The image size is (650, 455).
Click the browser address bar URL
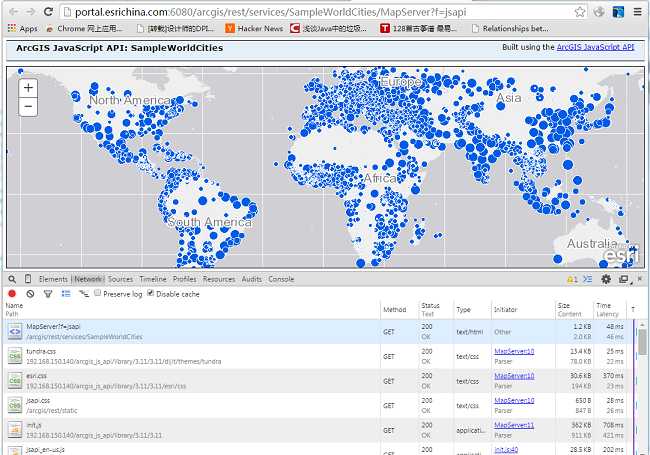[270, 12]
